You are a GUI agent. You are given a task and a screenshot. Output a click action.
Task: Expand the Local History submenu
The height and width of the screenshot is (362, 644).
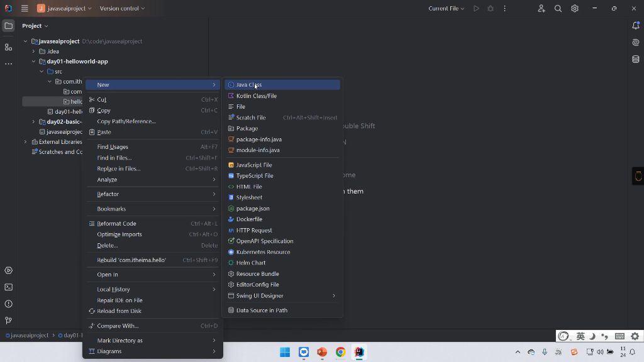click(x=153, y=289)
